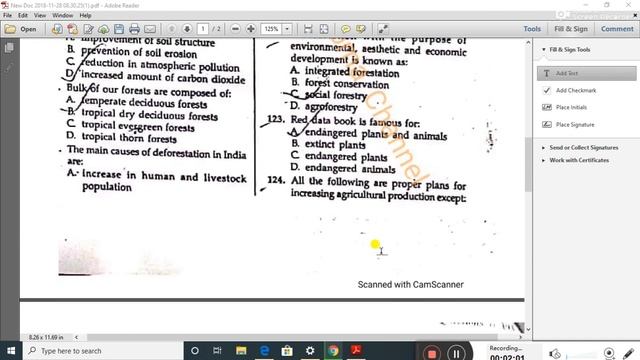Click the recorder pencil annotation tool
This screenshot has width=640, height=360.
coord(629,353)
